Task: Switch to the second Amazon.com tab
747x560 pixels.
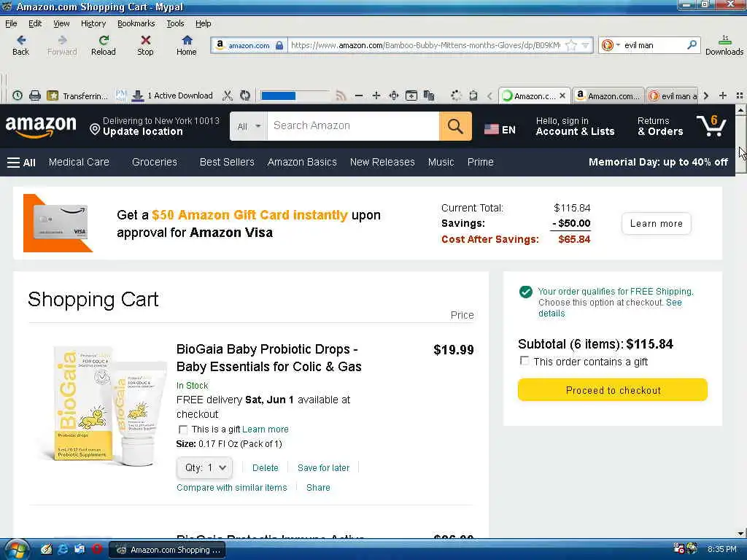Action: coord(608,96)
